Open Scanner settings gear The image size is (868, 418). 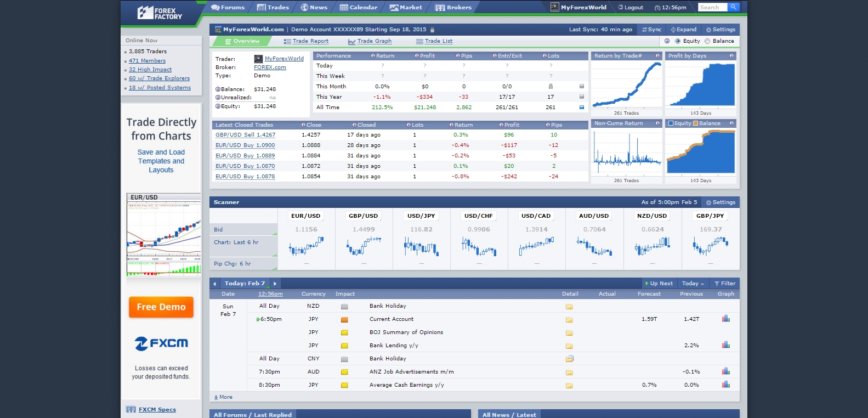[708, 202]
